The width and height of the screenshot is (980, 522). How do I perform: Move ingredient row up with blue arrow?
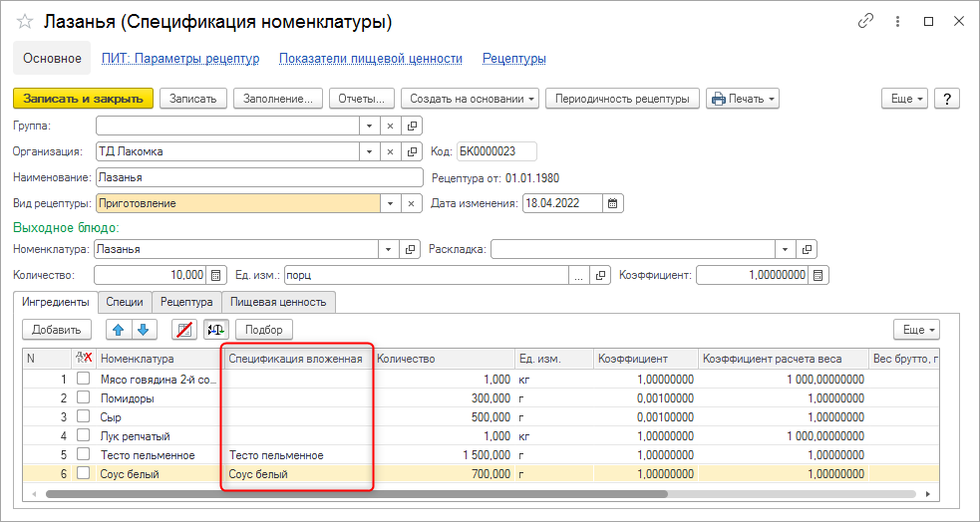click(119, 329)
